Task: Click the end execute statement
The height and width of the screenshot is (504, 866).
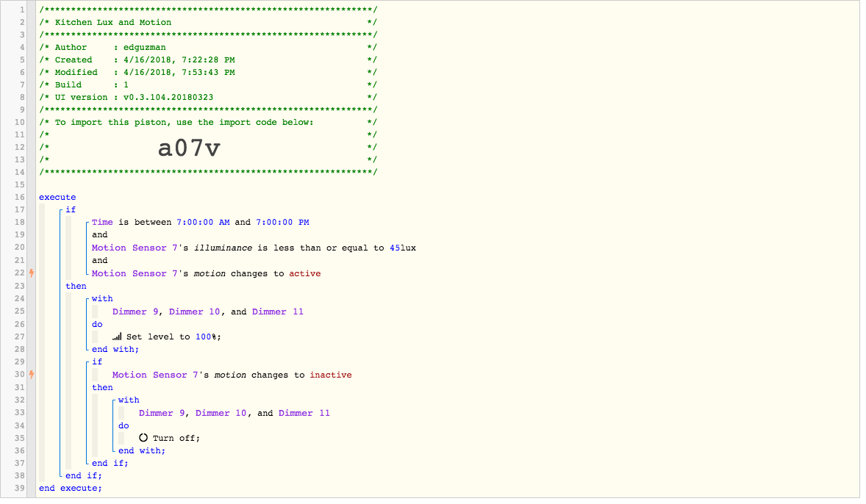Action: 71,488
